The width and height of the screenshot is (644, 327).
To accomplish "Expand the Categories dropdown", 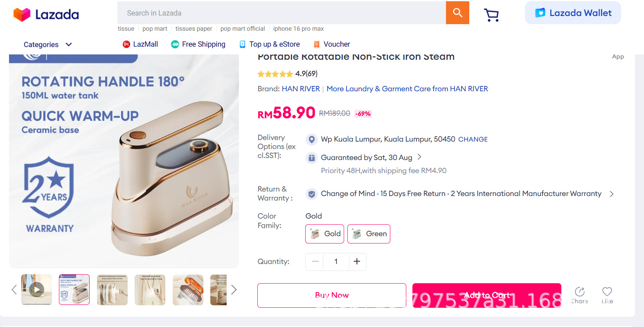I will (x=48, y=45).
